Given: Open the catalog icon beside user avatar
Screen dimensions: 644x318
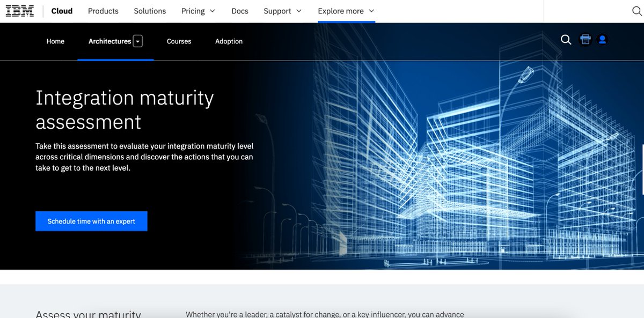Looking at the screenshot, I should point(586,40).
